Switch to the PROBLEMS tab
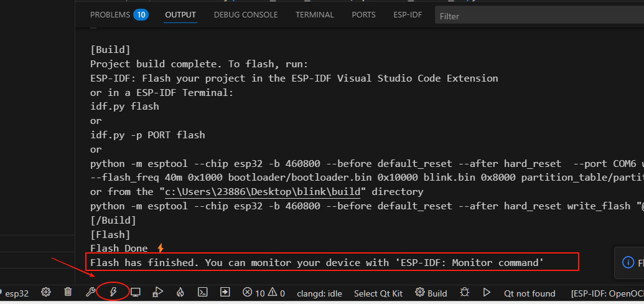 pyautogui.click(x=119, y=15)
